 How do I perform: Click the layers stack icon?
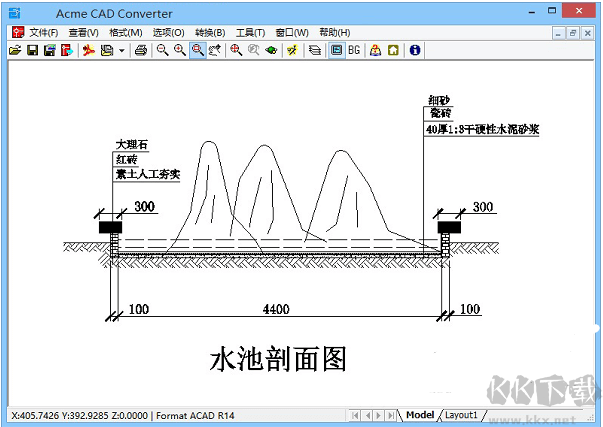315,50
